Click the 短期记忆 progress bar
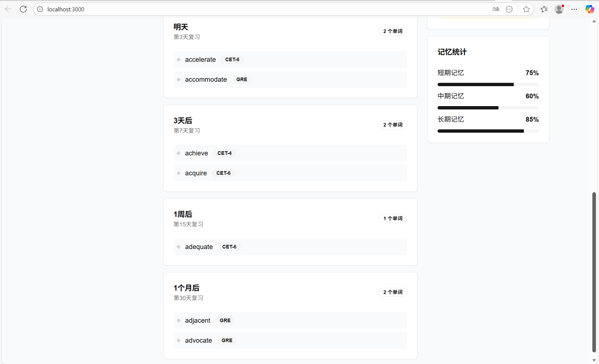Screen dimensions: 599x364 tap(488, 84)
